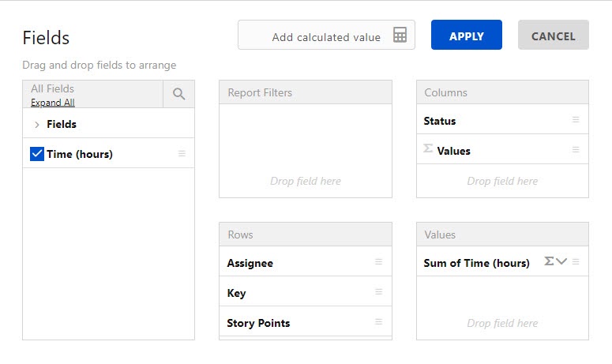Image resolution: width=612 pixels, height=364 pixels.
Task: Click drag handle on Sum of Time (hours)
Action: (x=576, y=262)
